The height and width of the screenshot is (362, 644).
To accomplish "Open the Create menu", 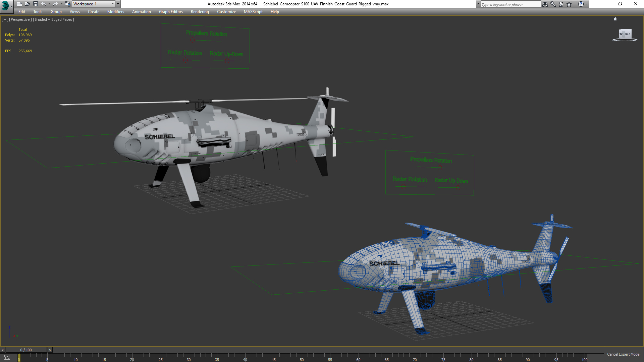I will (x=94, y=12).
